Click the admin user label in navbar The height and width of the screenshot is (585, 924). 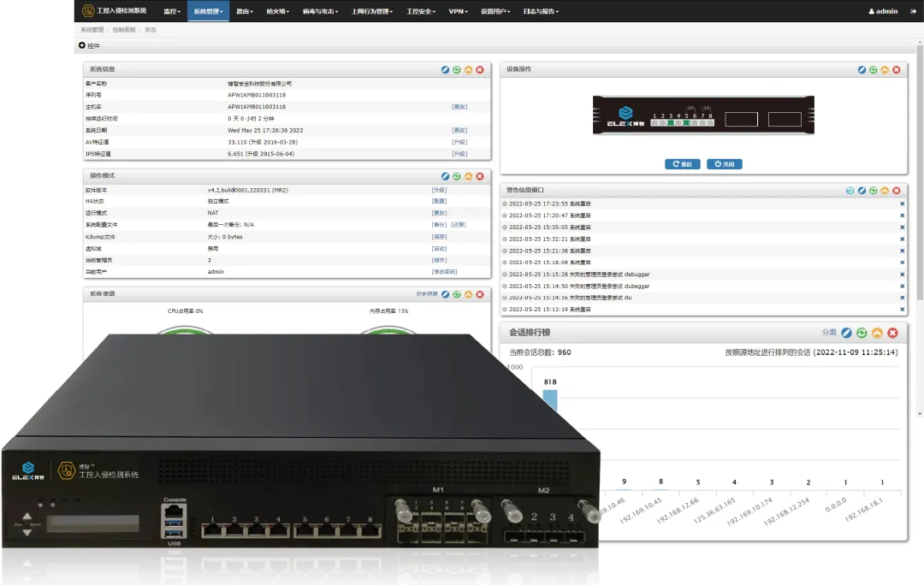click(x=883, y=11)
